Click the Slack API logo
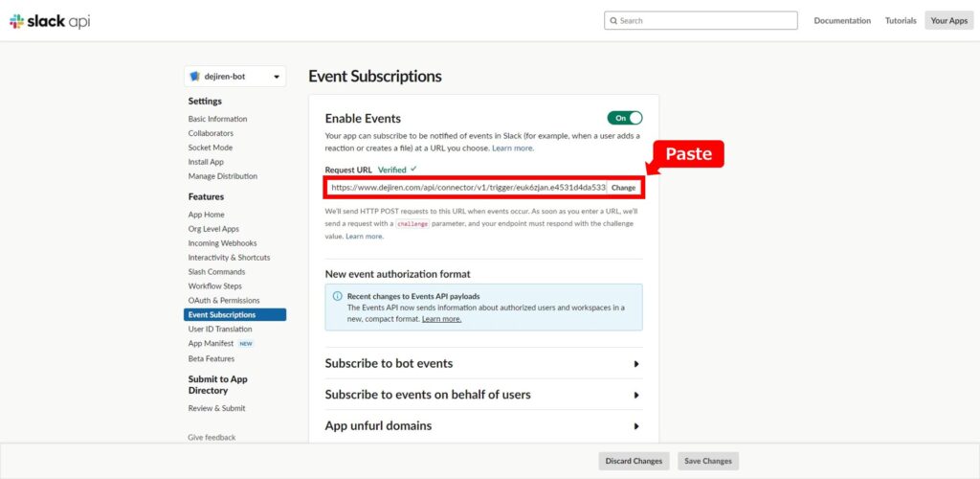Image resolution: width=980 pixels, height=479 pixels. click(x=50, y=21)
